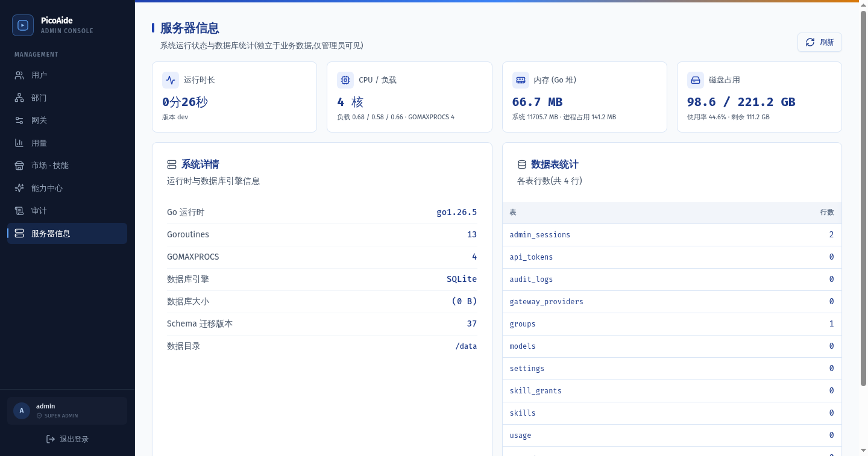Open the 能力中心 menu item

tap(67, 188)
